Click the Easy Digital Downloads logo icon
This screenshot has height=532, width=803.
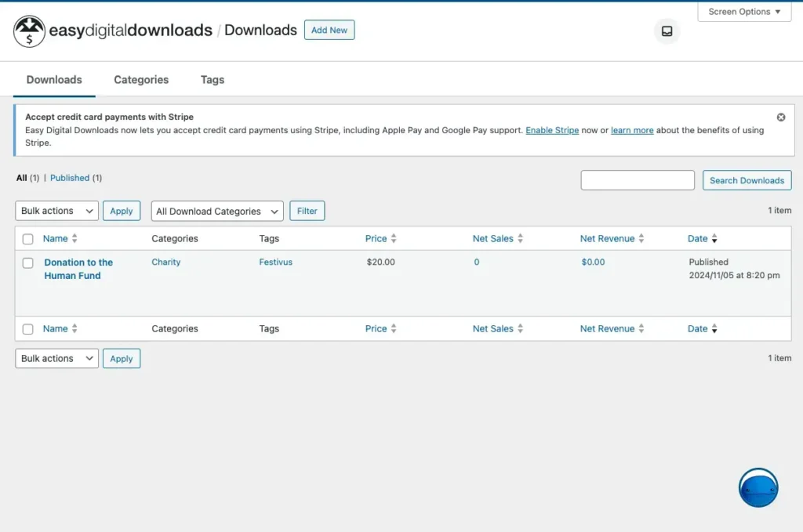[x=29, y=30]
